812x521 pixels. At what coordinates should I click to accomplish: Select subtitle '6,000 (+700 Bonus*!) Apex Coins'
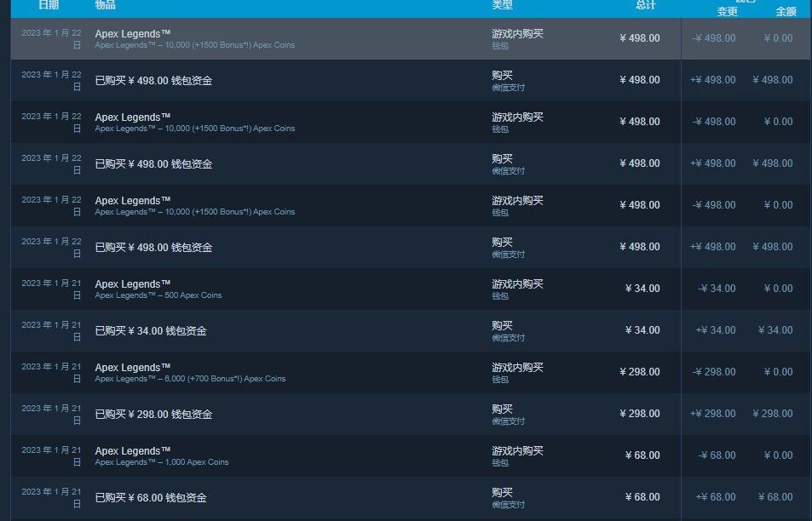point(225,379)
